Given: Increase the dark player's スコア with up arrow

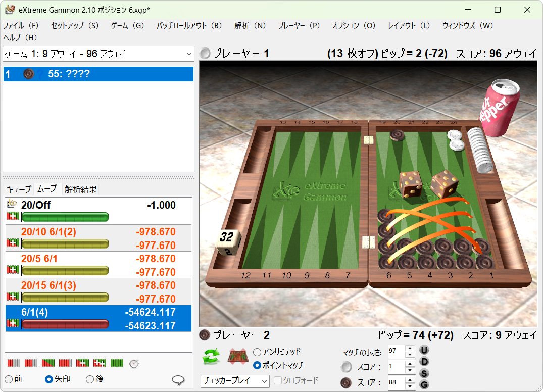Looking at the screenshot, I should (410, 380).
